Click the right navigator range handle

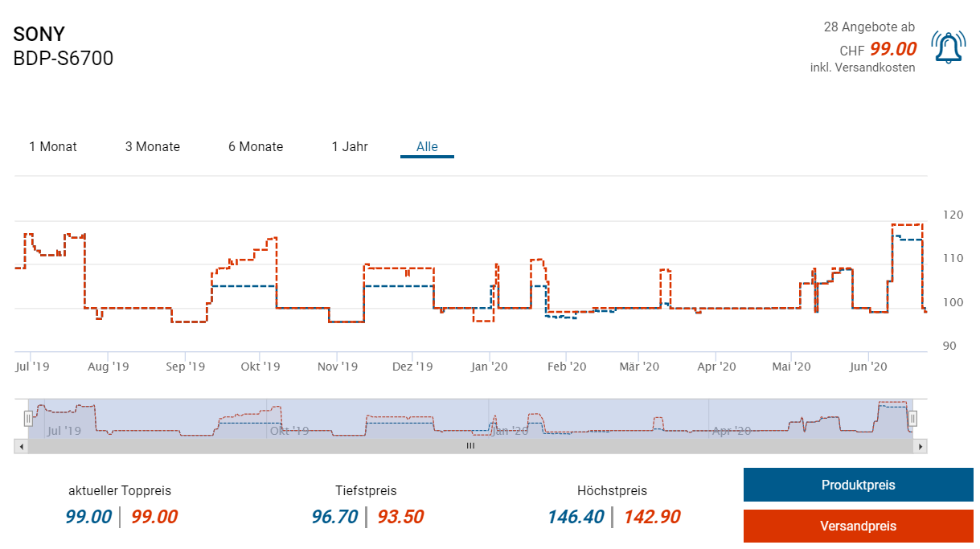tap(913, 418)
